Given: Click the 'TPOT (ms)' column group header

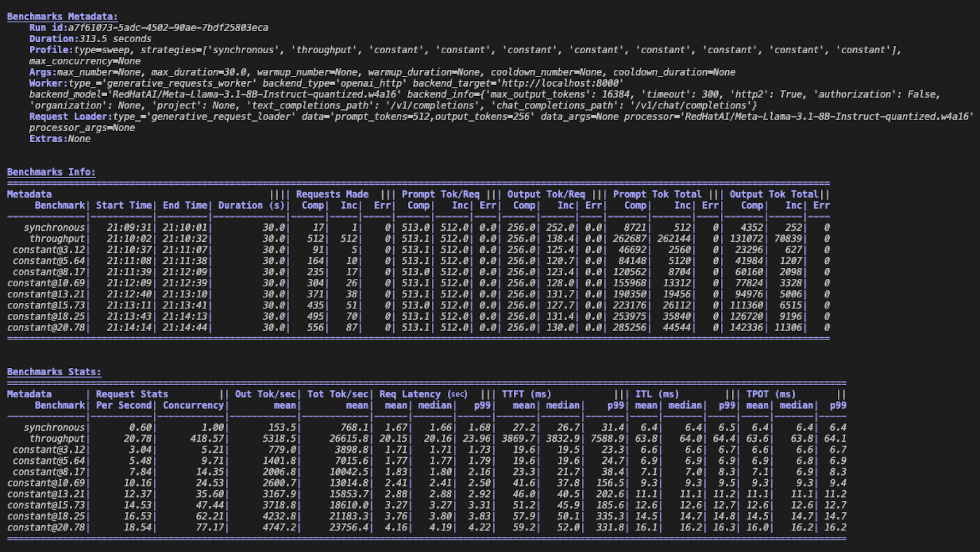Looking at the screenshot, I should pyautogui.click(x=771, y=394).
